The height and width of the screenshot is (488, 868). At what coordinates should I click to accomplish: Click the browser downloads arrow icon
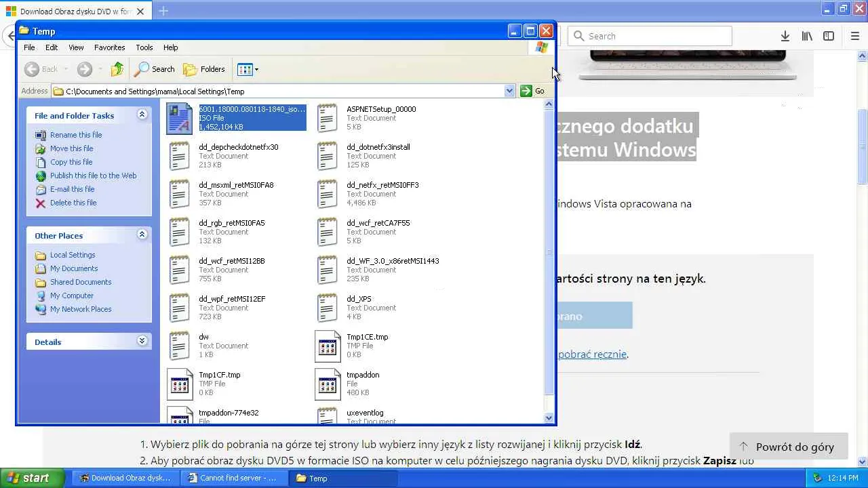pos(785,36)
